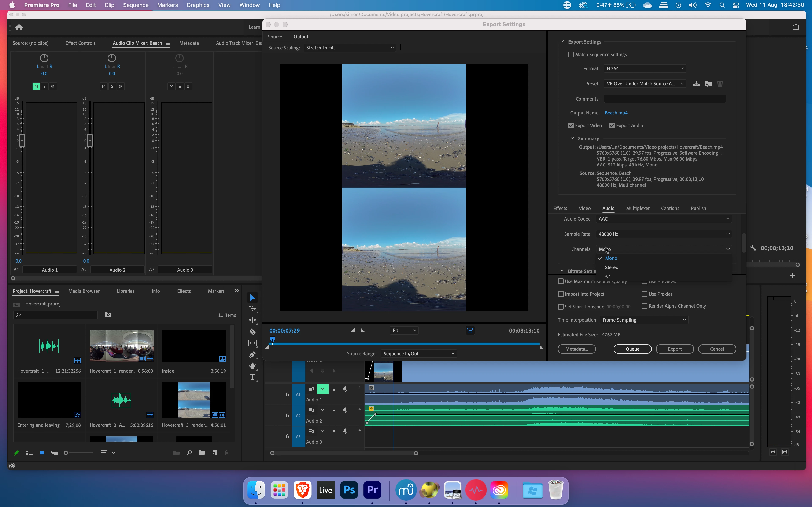Toggle mute on Audio 1 timeline track
This screenshot has height=507, width=812.
pos(322,389)
